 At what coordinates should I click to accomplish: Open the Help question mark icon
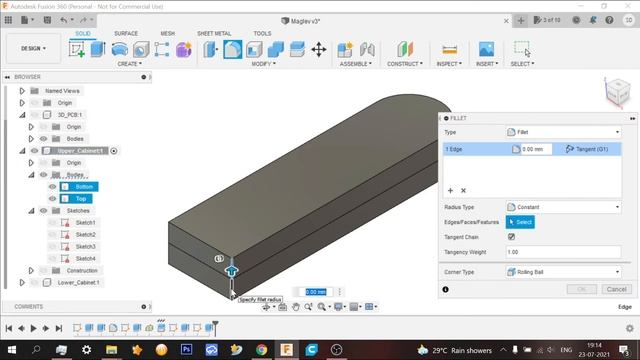(609, 20)
